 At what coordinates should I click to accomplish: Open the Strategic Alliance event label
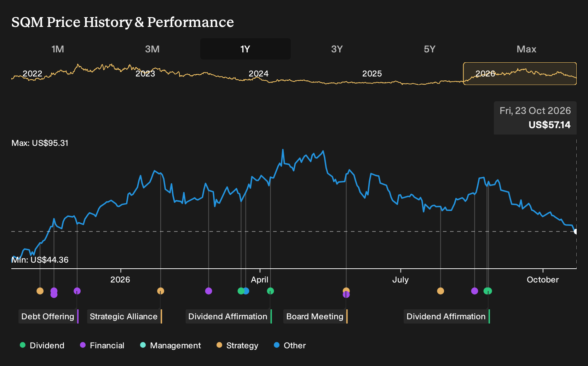(x=124, y=316)
